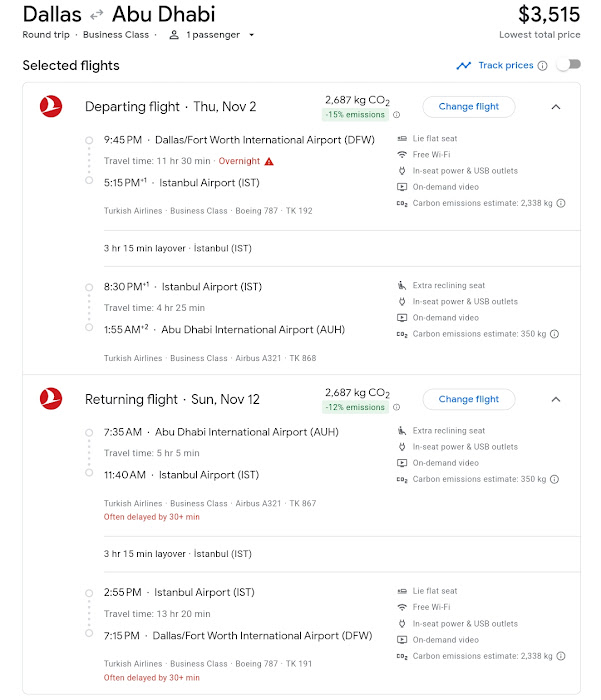
Task: Click the Round trip label
Action: (46, 35)
